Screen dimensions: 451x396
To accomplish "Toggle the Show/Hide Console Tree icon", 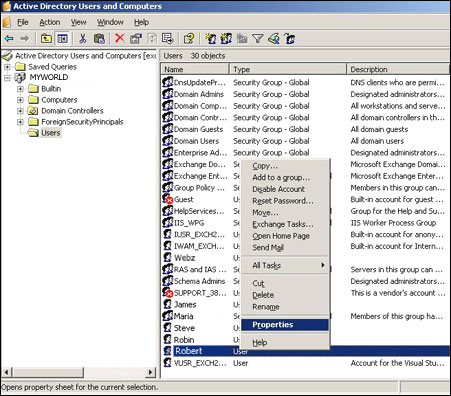I will tap(62, 39).
